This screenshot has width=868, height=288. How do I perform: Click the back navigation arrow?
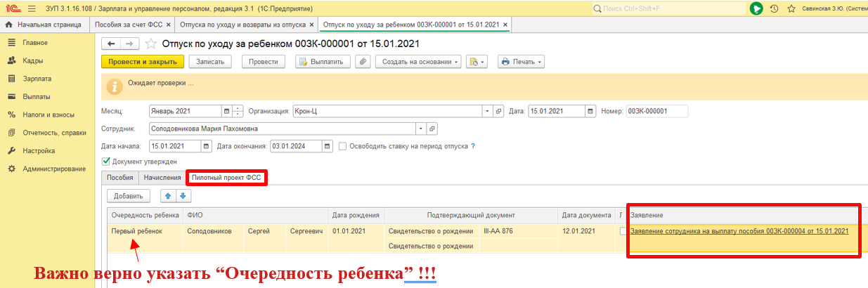111,44
